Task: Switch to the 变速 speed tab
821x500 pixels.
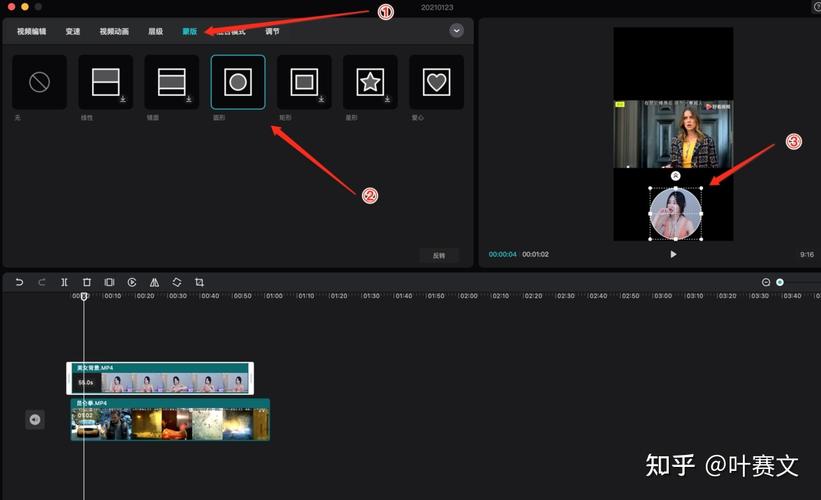Action: pyautogui.click(x=73, y=31)
